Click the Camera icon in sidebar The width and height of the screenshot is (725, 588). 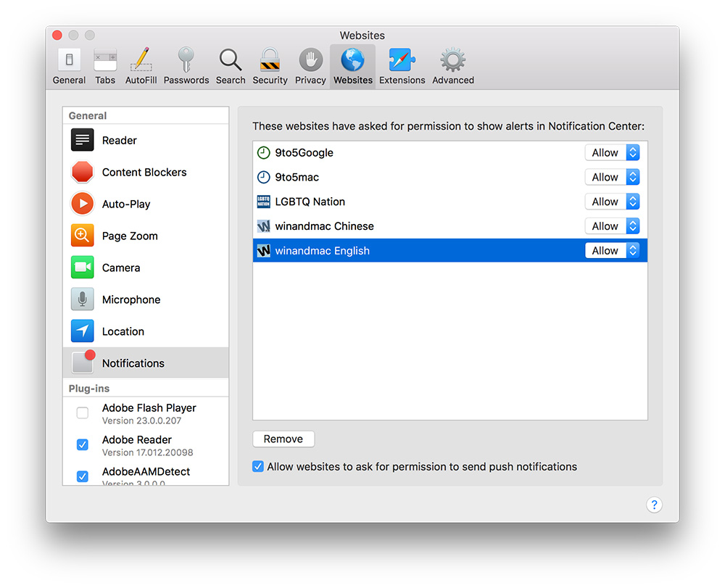tap(83, 268)
